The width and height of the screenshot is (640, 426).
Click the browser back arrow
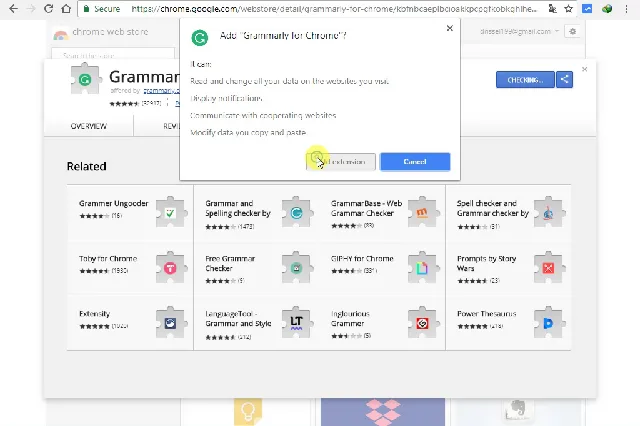point(10,8)
